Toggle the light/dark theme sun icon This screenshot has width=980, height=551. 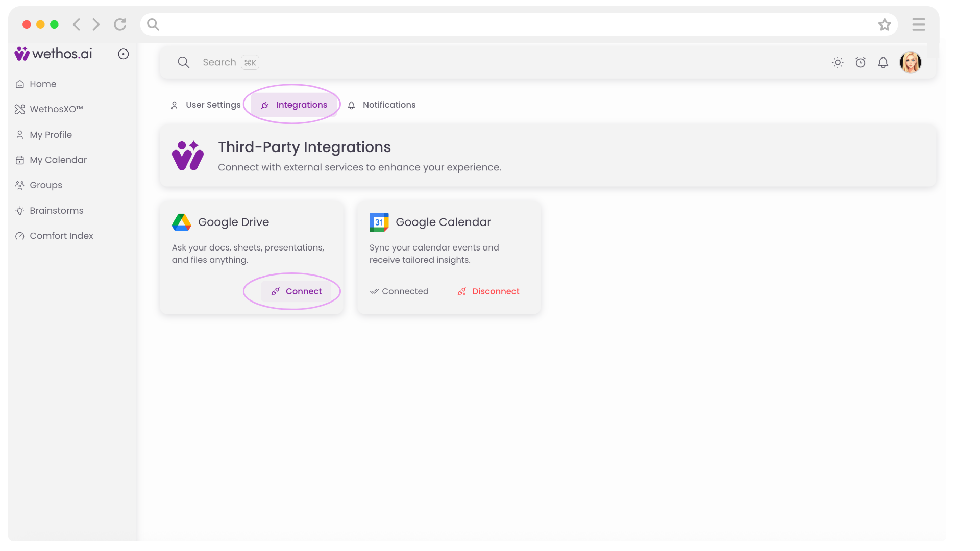click(837, 62)
